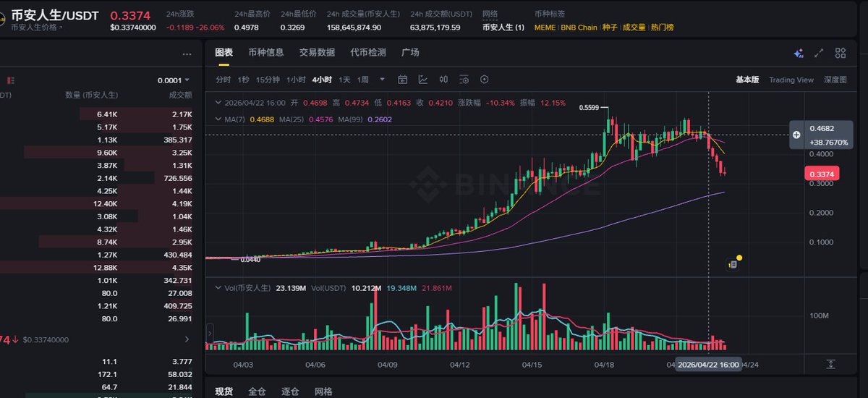Set chart interval to 1天
Screen dimensions: 868x398
click(x=344, y=80)
